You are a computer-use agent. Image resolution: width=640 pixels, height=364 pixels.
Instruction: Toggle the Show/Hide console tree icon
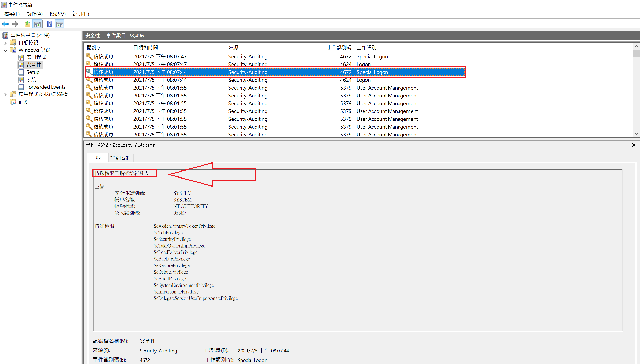(37, 24)
